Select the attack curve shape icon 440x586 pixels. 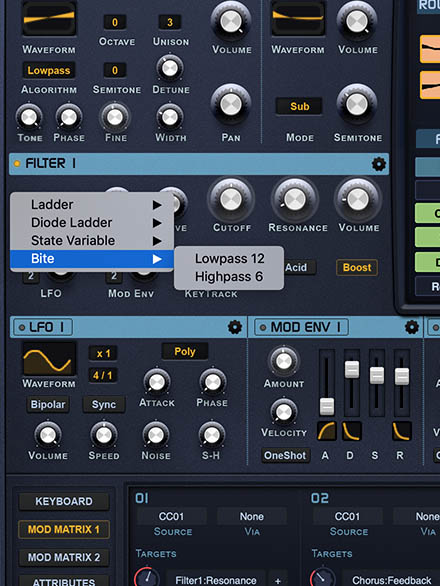(327, 431)
